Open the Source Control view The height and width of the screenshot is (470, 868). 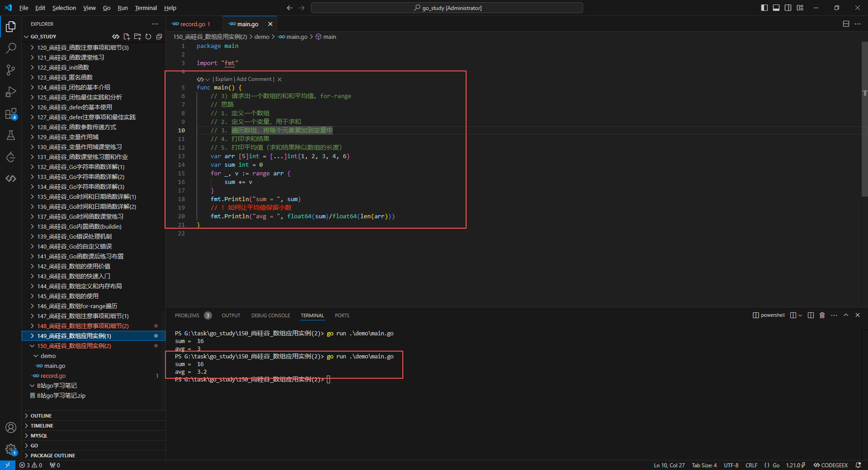tap(11, 70)
